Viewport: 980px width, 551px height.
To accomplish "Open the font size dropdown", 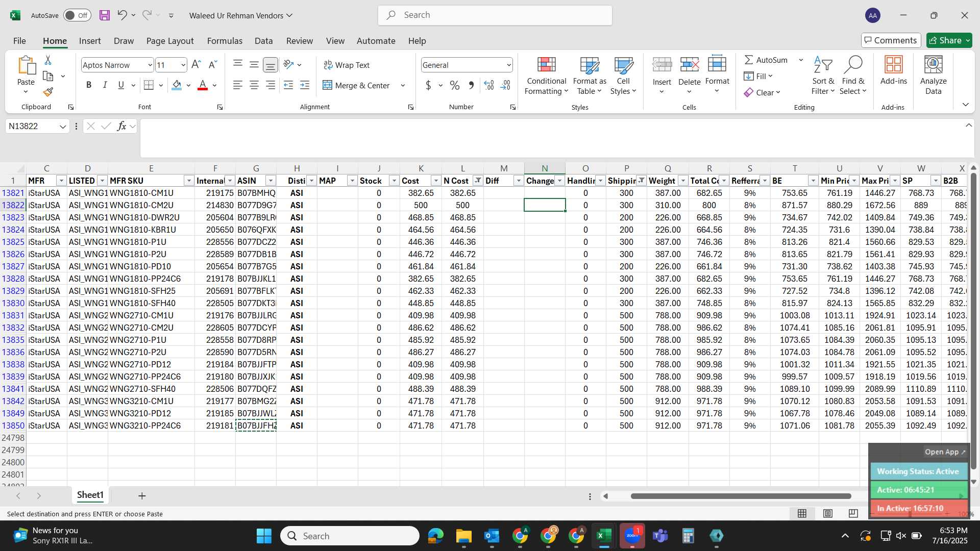I will (x=183, y=65).
